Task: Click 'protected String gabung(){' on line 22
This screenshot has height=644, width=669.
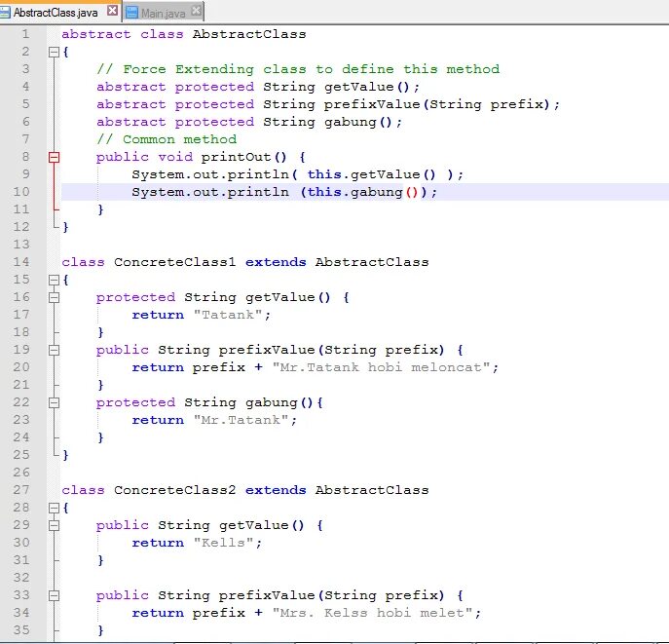Action: coord(209,402)
